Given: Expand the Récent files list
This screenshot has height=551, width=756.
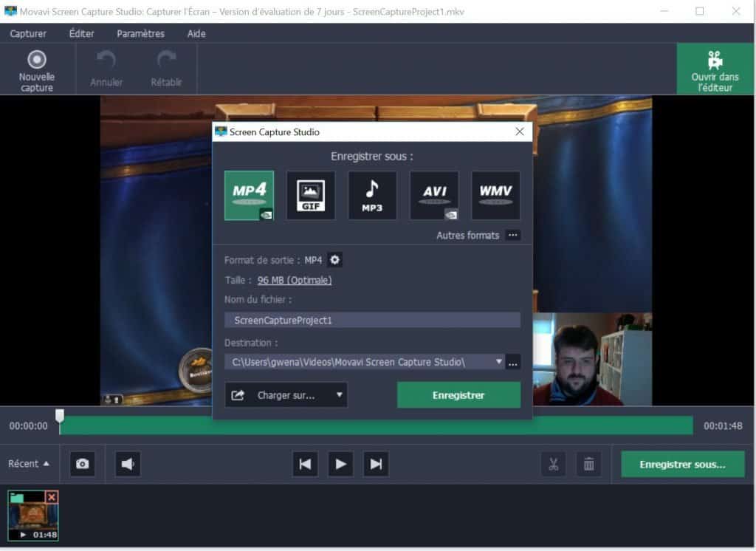Looking at the screenshot, I should (x=29, y=464).
